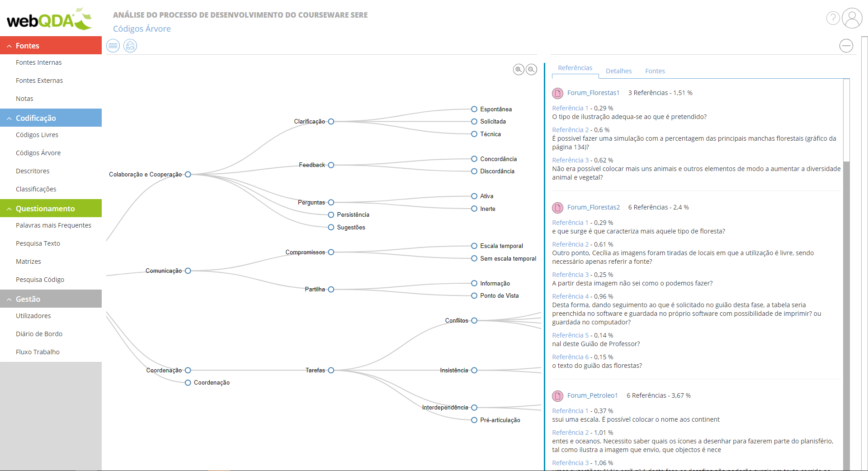Open Palavras mais Frequentes
Image resolution: width=868 pixels, height=471 pixels.
click(x=53, y=225)
